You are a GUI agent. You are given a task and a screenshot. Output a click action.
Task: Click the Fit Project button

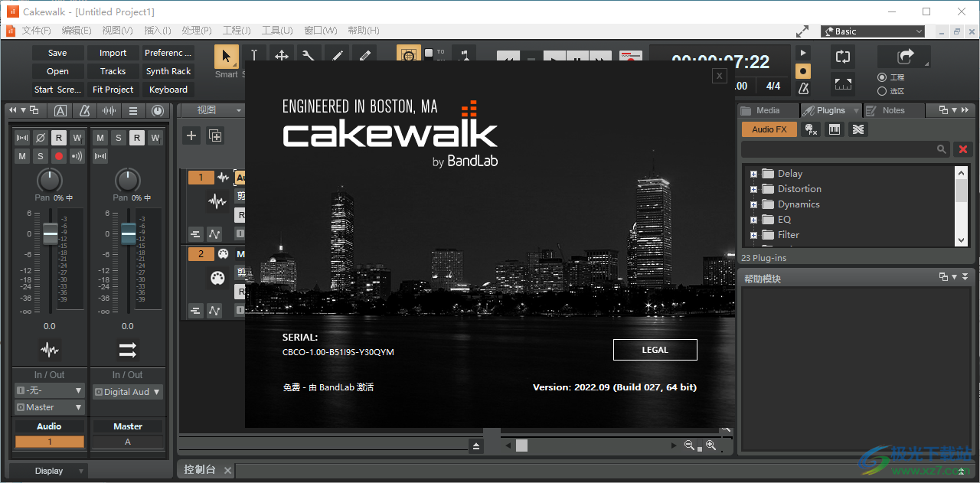[113, 90]
